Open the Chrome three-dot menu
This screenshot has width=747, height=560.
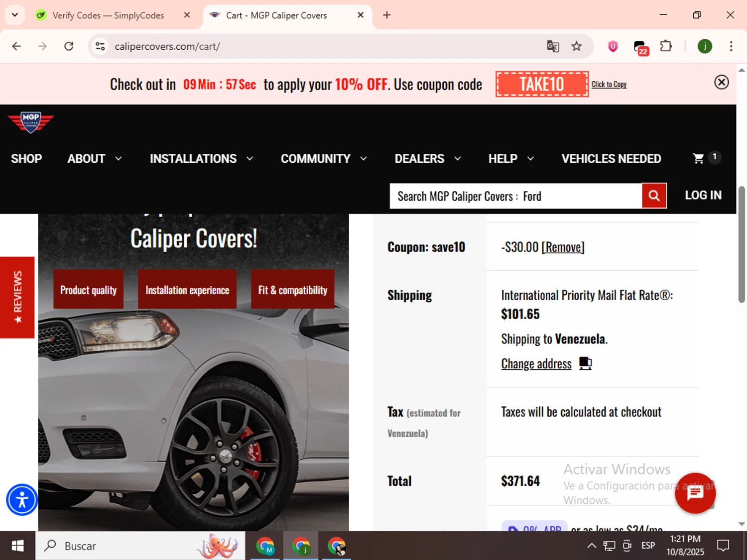(x=731, y=46)
